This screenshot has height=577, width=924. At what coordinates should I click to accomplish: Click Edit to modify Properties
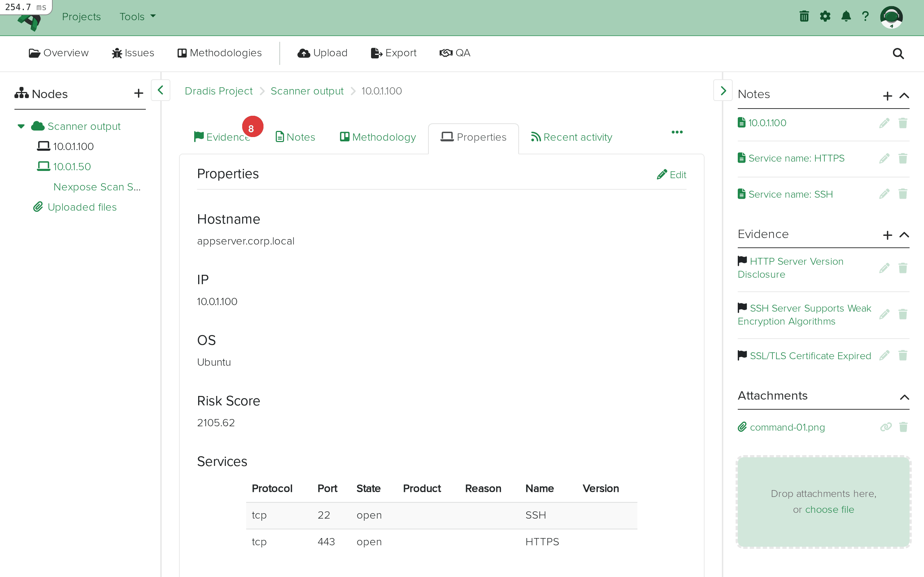(672, 175)
